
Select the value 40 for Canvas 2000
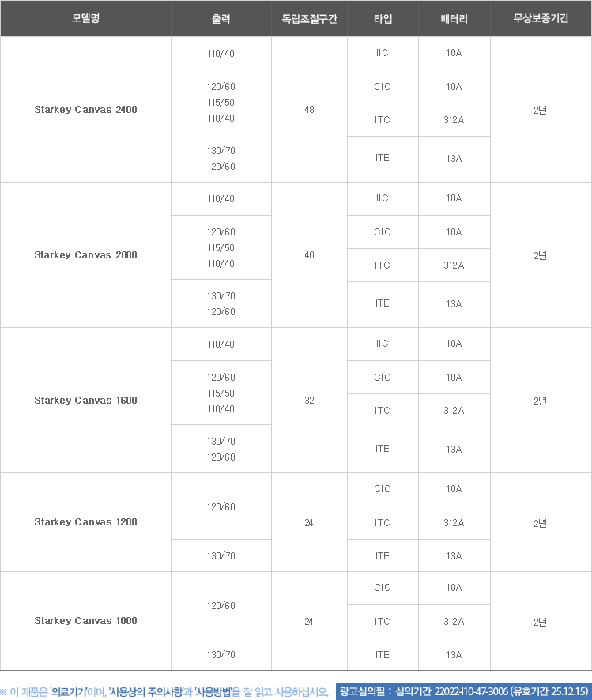(309, 255)
